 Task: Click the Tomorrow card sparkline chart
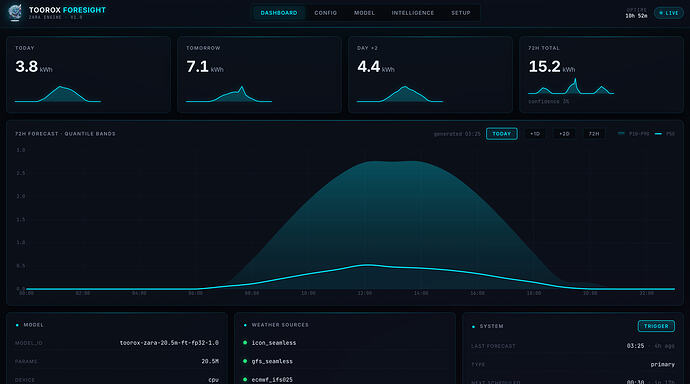tap(229, 94)
